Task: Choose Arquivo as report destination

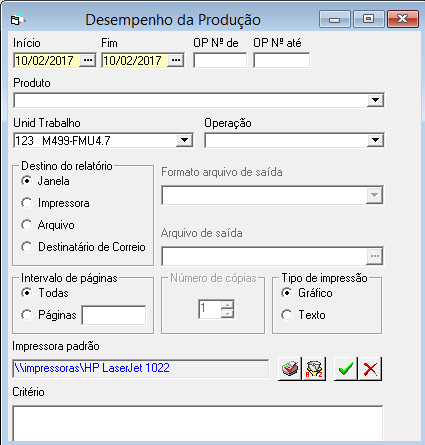Action: pos(26,225)
